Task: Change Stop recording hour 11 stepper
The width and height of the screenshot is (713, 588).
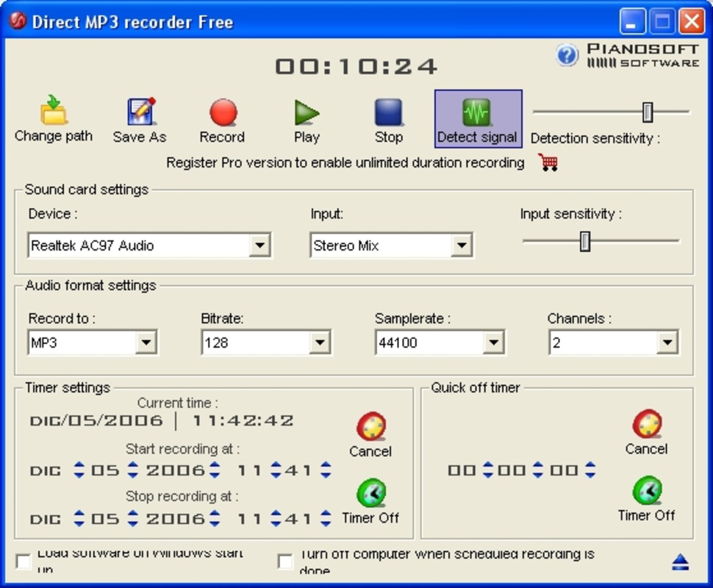Action: coord(276,518)
